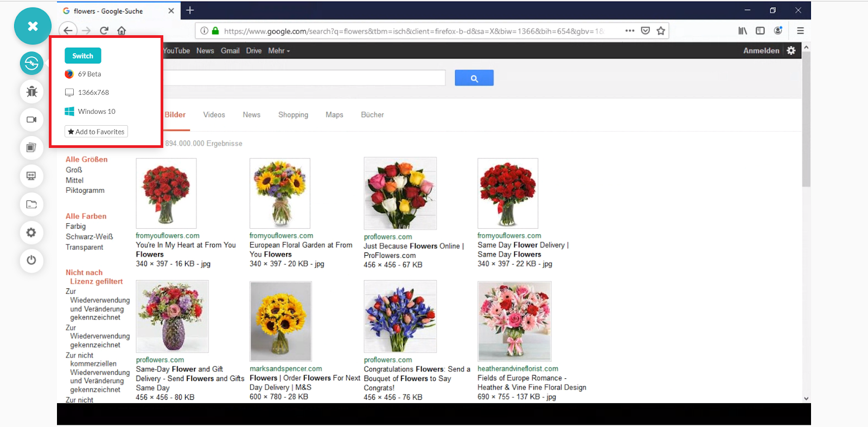
Task: Click the monitor resolution icon in sidebar
Action: (31, 176)
